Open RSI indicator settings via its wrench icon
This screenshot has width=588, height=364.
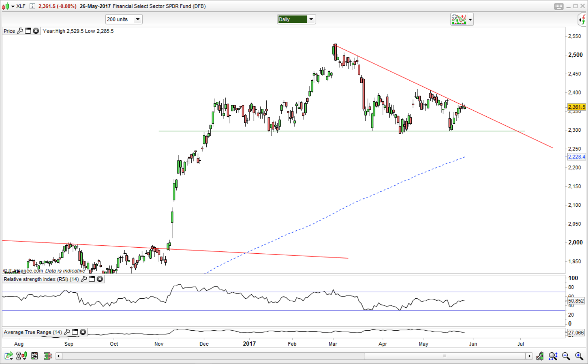point(84,279)
